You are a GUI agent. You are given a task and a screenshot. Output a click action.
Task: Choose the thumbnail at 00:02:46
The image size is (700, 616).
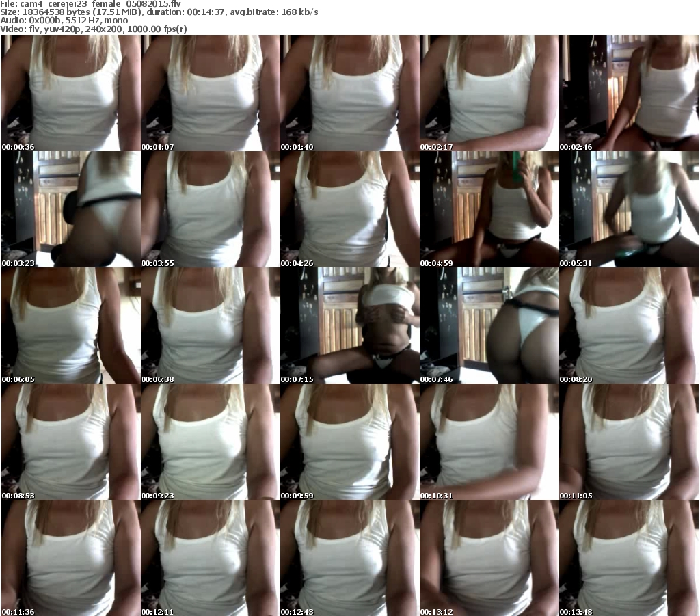point(629,93)
